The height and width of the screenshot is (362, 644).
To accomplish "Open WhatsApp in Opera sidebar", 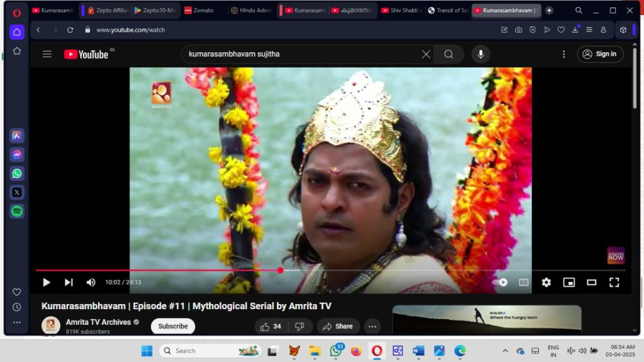I will [17, 174].
